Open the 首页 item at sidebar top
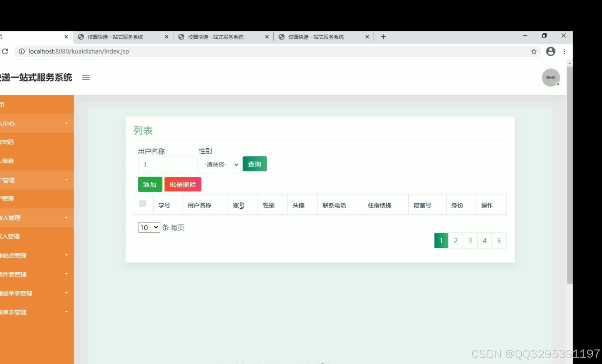 [x=37, y=104]
